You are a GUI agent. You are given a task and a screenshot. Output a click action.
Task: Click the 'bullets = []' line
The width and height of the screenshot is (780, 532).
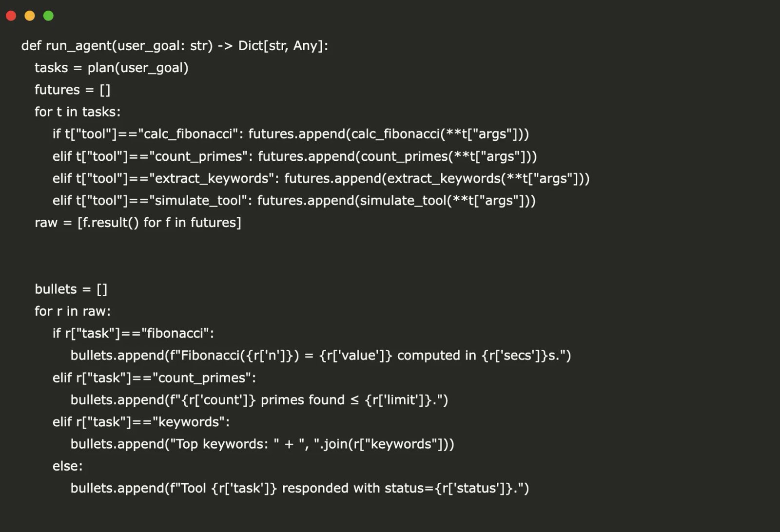click(x=71, y=289)
